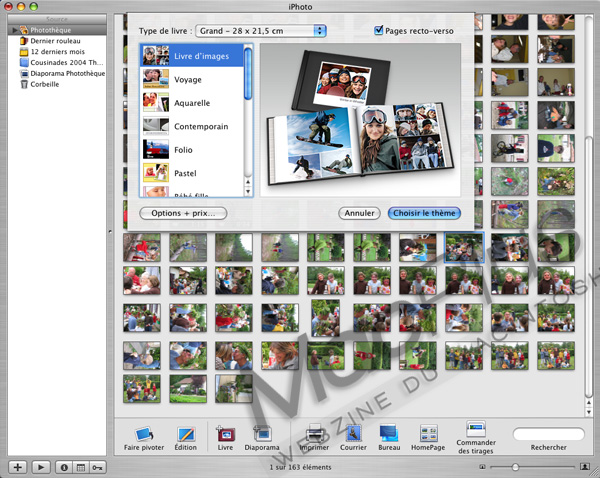Viewport: 600px width, 478px height.
Task: Show photo info with the i button
Action: [64, 467]
